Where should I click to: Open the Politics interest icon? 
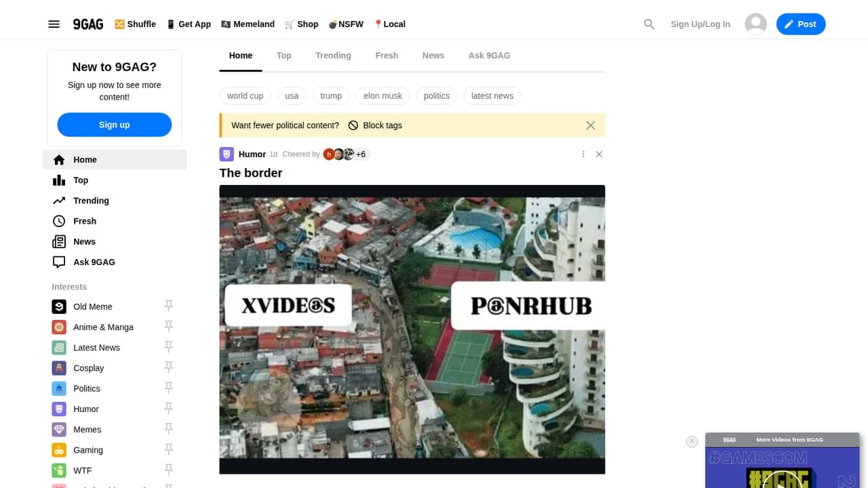pyautogui.click(x=59, y=388)
